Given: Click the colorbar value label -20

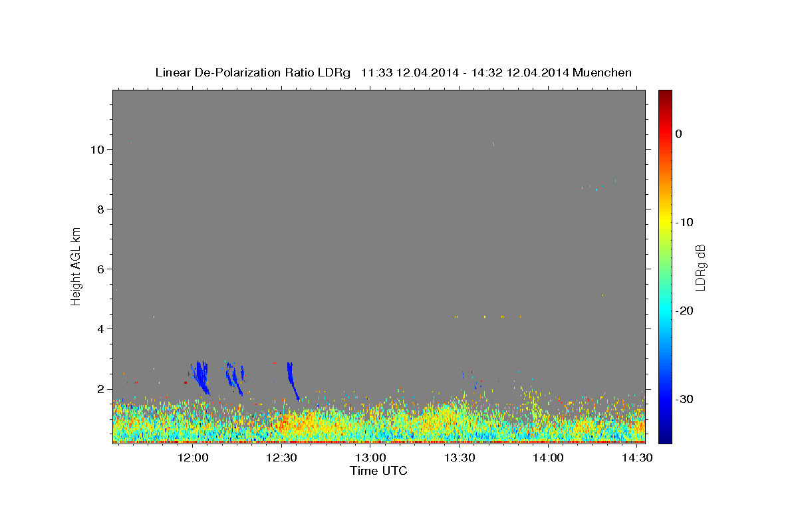Looking at the screenshot, I should coord(685,311).
